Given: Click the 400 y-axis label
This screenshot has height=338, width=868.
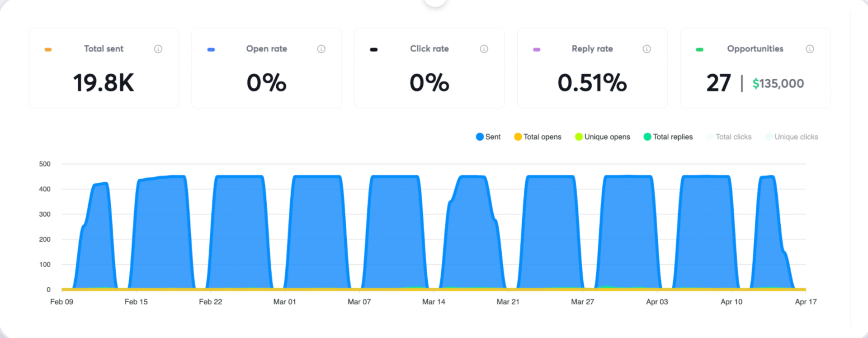Looking at the screenshot, I should pos(45,189).
